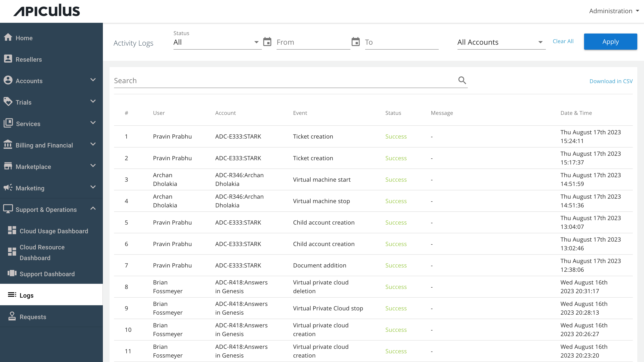Image resolution: width=644 pixels, height=362 pixels.
Task: Select row 1 Ticket creation event
Action: pos(313,136)
